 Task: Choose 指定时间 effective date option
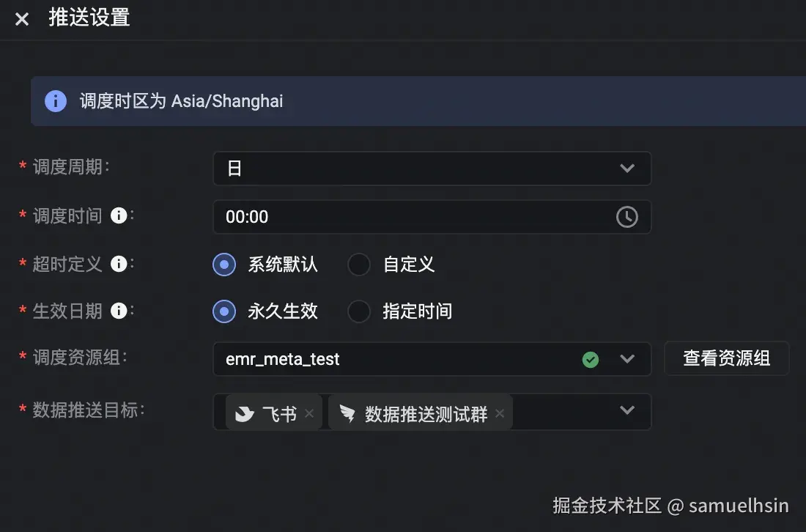(359, 311)
